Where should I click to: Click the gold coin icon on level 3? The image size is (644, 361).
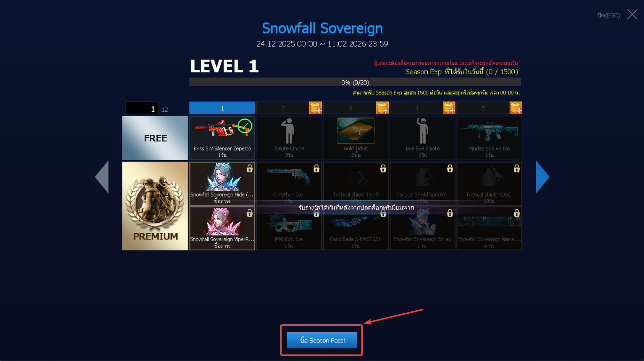pos(382,108)
